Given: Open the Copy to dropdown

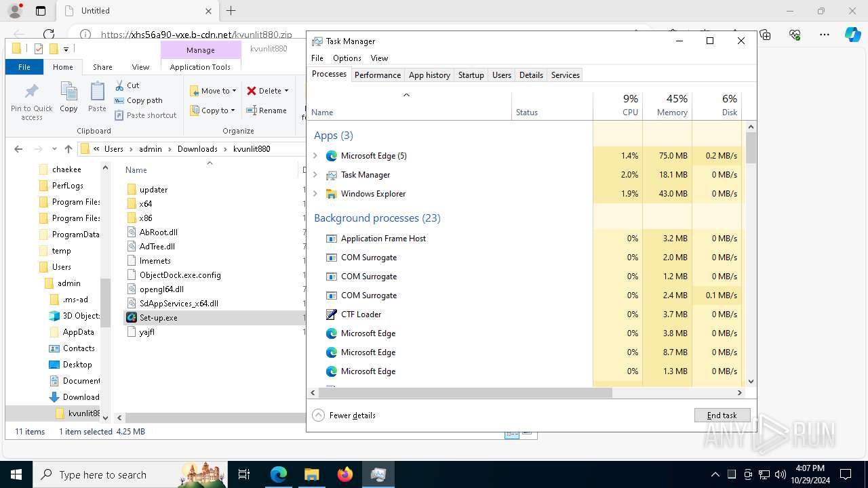Looking at the screenshot, I should (x=212, y=110).
